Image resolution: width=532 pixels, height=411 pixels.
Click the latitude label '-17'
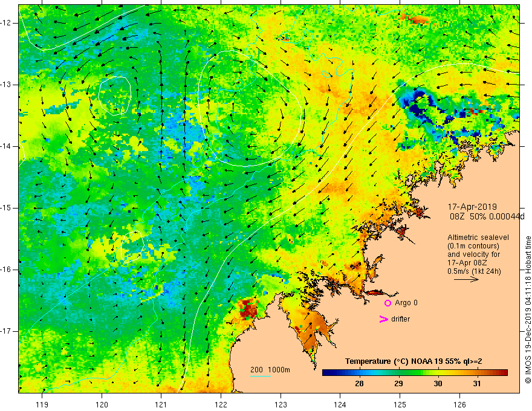[x=7, y=331]
